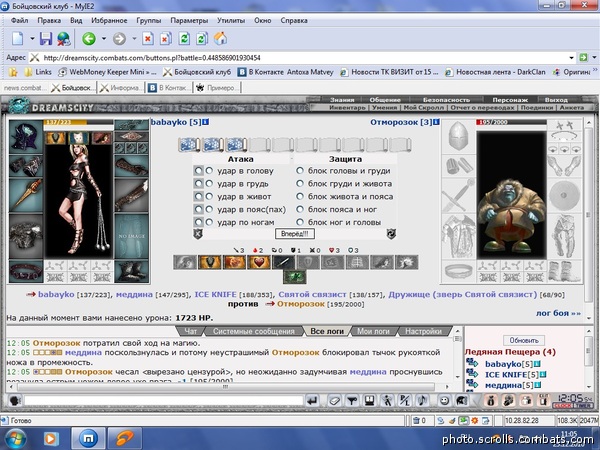This screenshot has width=600, height=450.
Task: Select 'блок головы и груди' defense radio
Action: tap(300, 171)
